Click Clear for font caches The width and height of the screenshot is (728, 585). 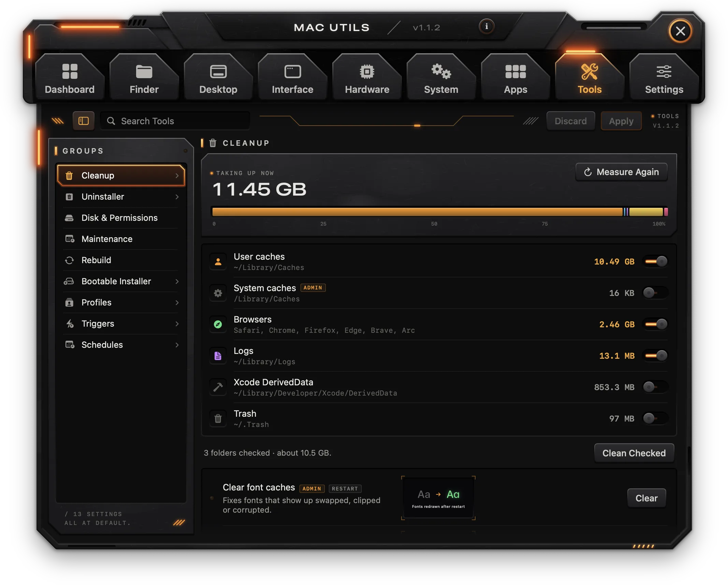point(646,498)
